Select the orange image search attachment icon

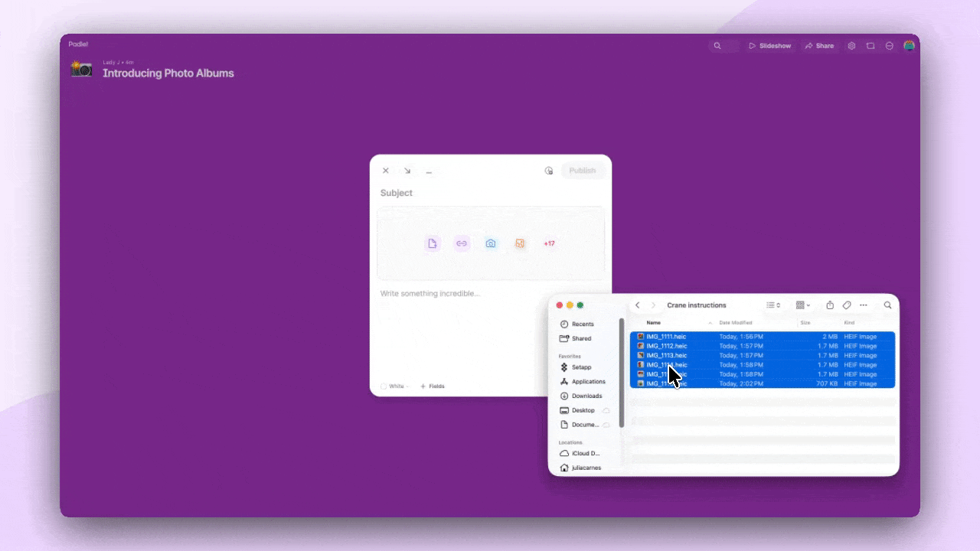pyautogui.click(x=520, y=243)
